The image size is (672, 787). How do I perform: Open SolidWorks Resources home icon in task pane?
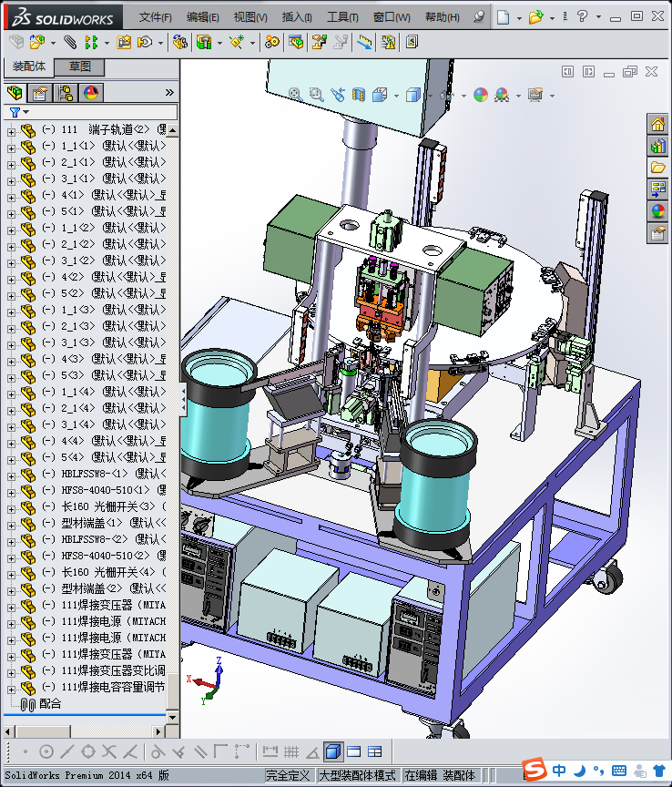tap(658, 124)
